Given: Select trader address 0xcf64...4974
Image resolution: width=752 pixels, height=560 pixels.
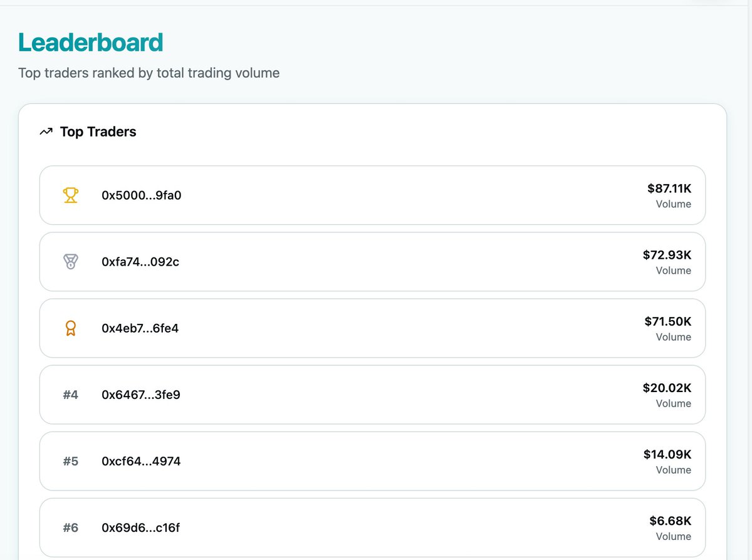Looking at the screenshot, I should click(x=141, y=461).
